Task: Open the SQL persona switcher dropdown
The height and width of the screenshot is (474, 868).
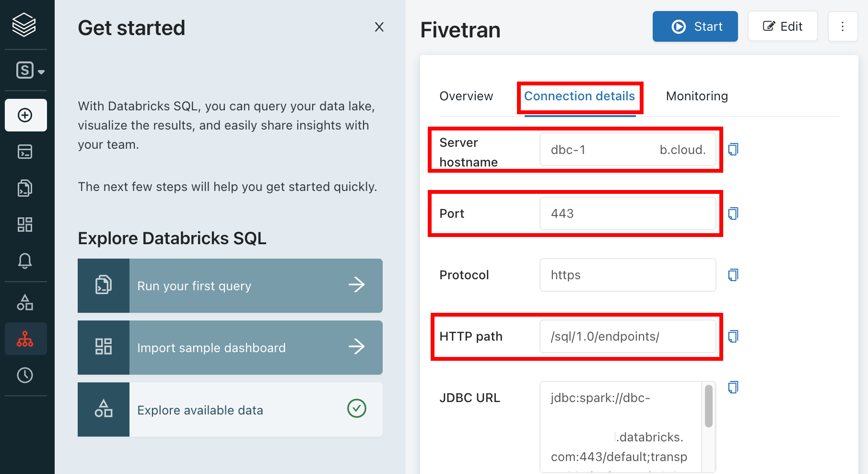Action: pos(30,71)
